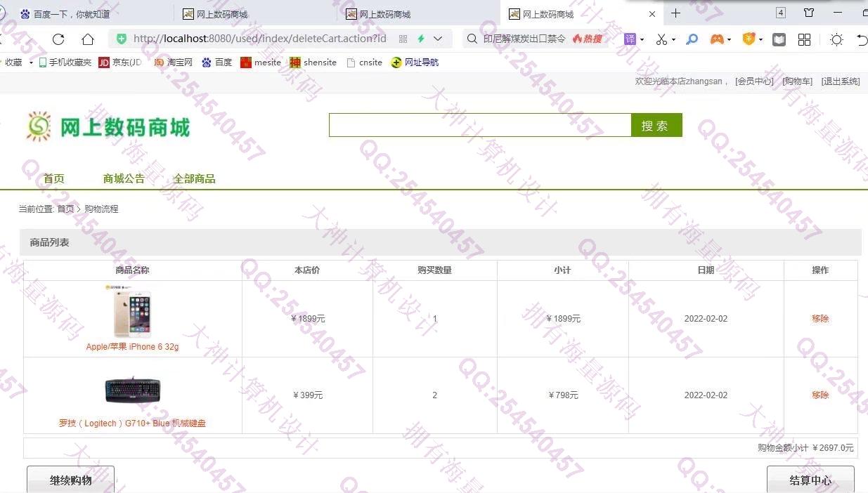Click the sun brightness mode icon
The image size is (868, 493).
(x=836, y=39)
